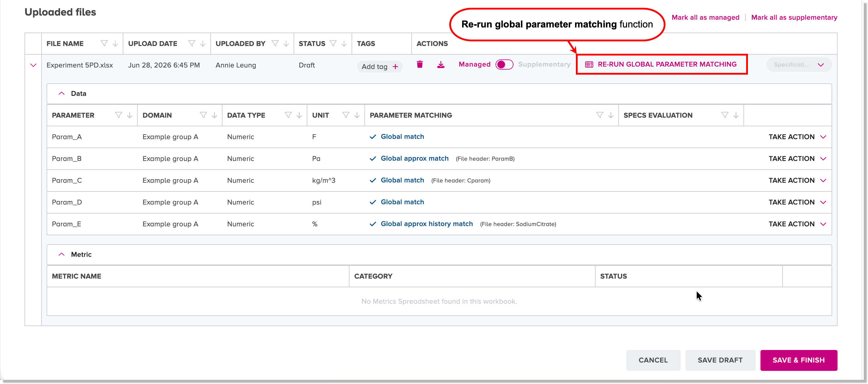Viewport: 868px width, 384px height.
Task: Collapse the Data section
Action: click(x=61, y=93)
